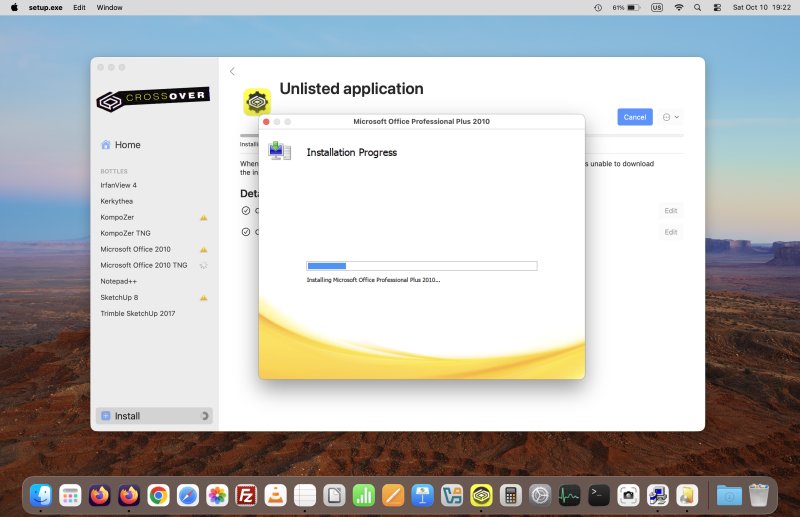
Task: Select the Notepad++ bottle
Action: pos(118,281)
